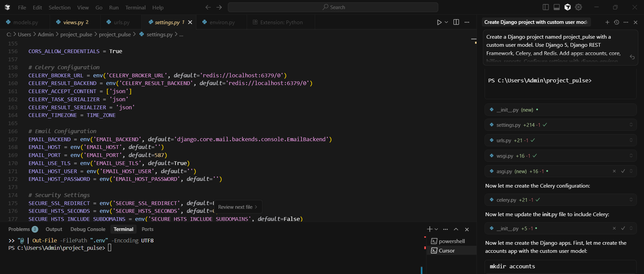The image size is (644, 274).
Task: Close the terminal panel
Action: 467,229
